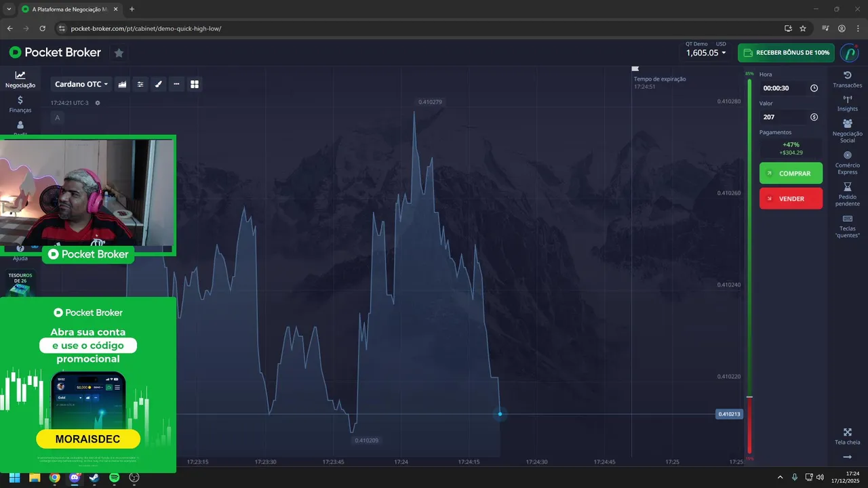868x488 pixels.
Task: Click the red VENDER button
Action: click(x=791, y=199)
